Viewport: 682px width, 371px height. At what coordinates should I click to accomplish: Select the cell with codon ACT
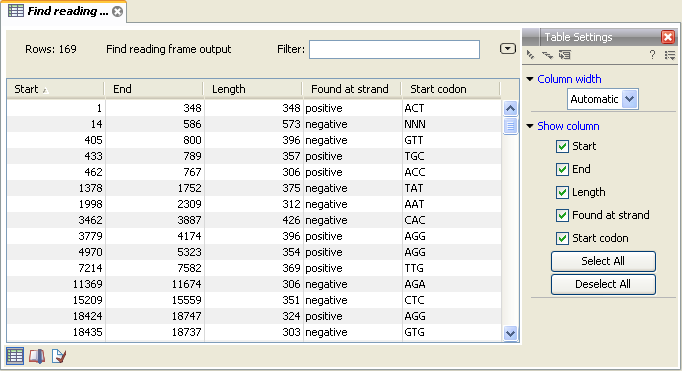coord(451,108)
